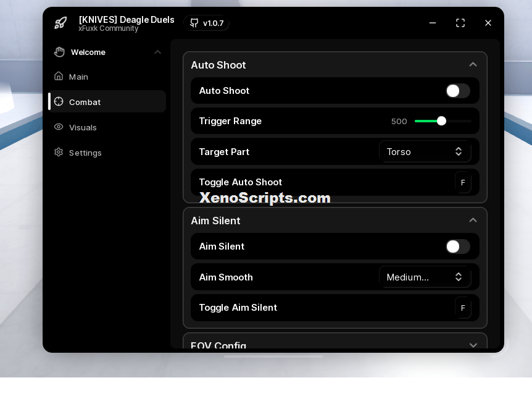Change the Toggle Auto Shoot keybind F
Viewport: 532px width, 396px height.
pyautogui.click(x=463, y=183)
